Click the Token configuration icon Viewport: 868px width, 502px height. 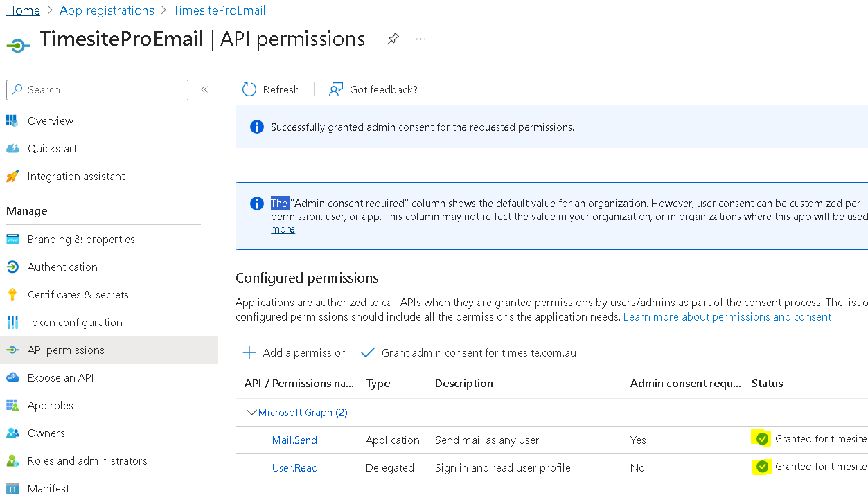point(12,322)
